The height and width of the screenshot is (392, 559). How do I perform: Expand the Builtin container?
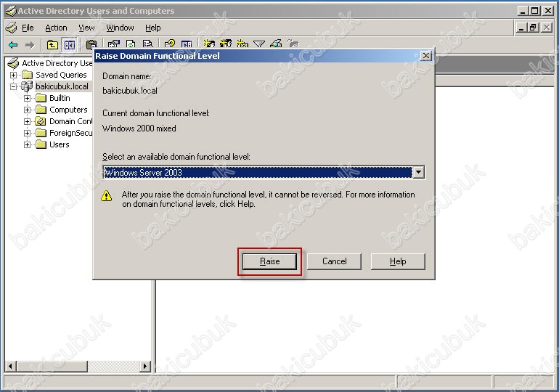[x=27, y=98]
